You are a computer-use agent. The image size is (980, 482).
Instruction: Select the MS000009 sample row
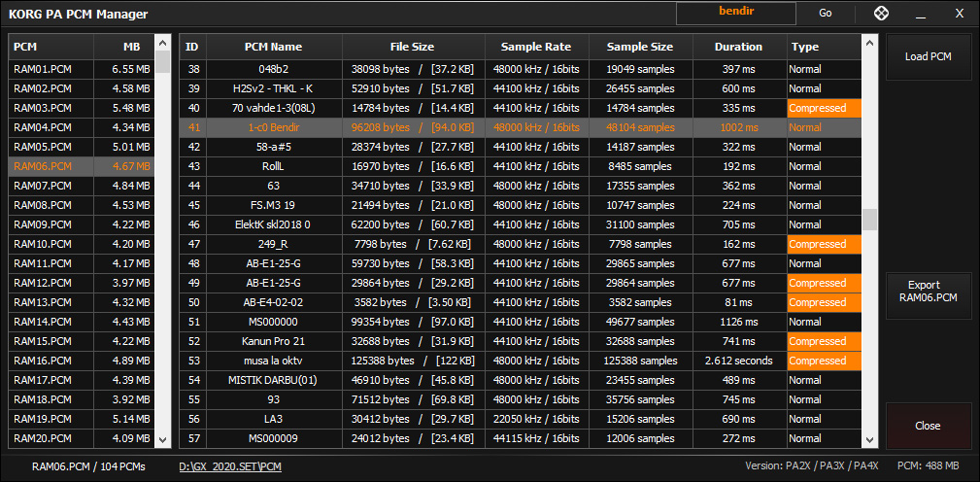pyautogui.click(x=521, y=438)
